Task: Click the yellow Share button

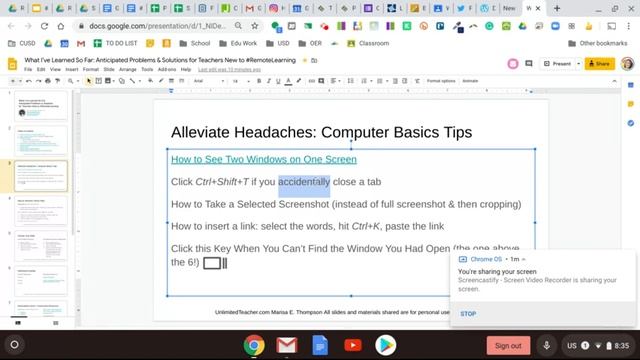Action: click(600, 64)
